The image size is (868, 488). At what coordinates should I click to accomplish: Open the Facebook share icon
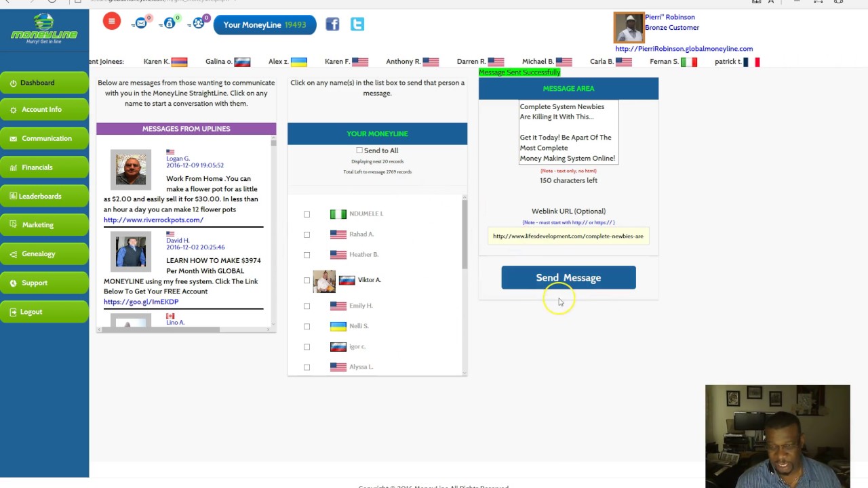pos(332,24)
